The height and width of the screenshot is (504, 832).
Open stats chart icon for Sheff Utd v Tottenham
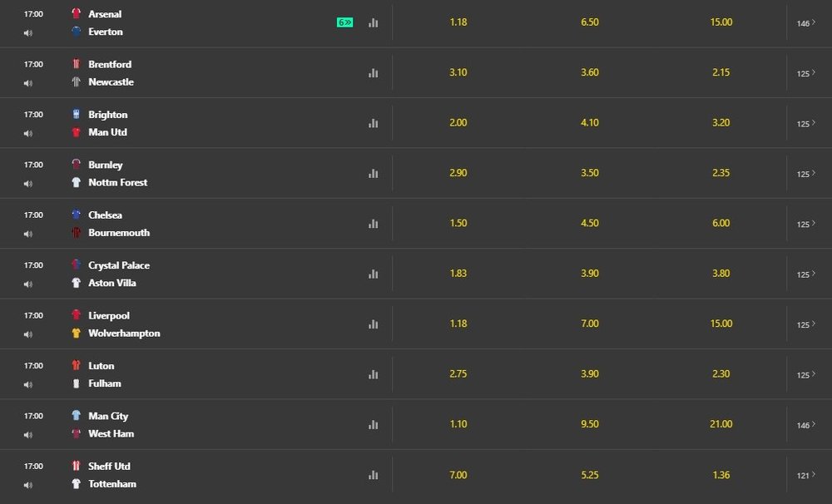[x=373, y=475]
